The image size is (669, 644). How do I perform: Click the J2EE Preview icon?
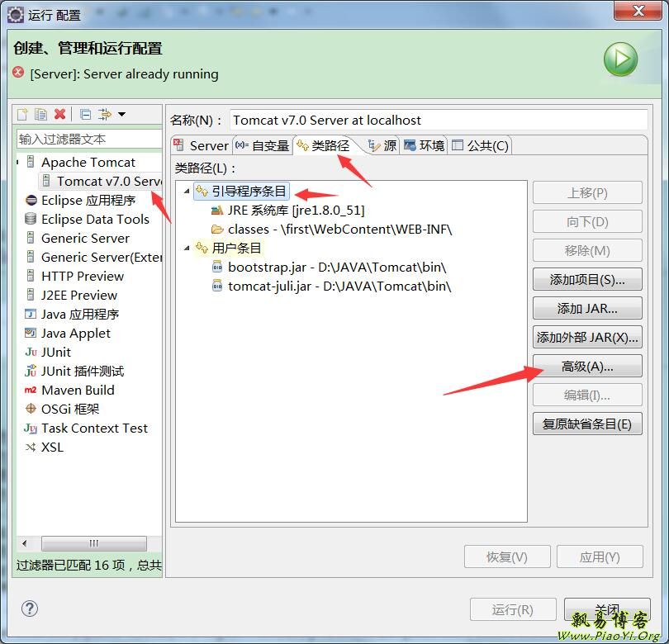[x=31, y=295]
